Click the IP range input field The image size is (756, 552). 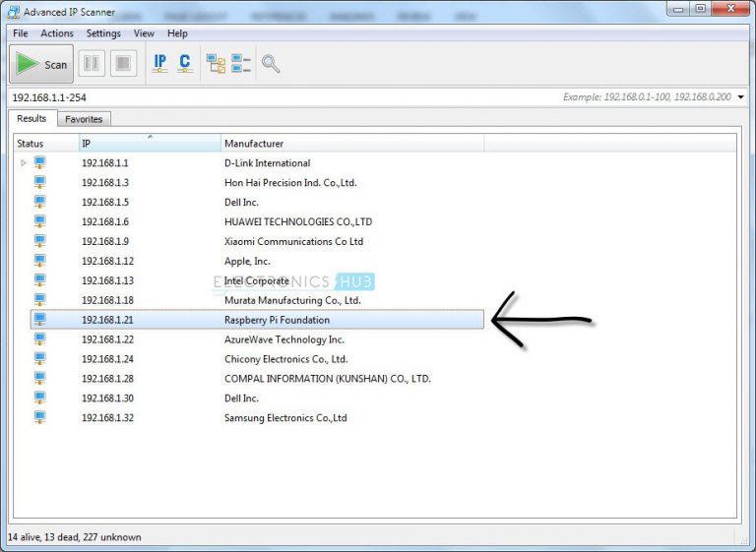(x=276, y=97)
